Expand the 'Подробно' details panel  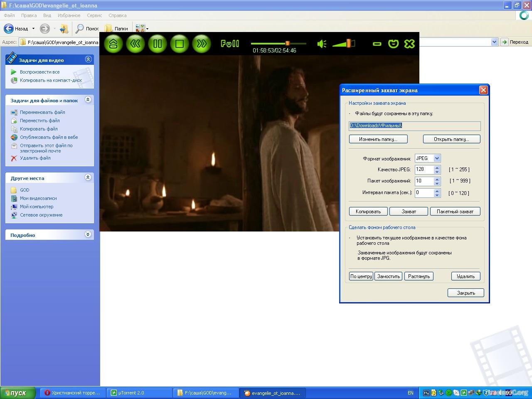88,234
